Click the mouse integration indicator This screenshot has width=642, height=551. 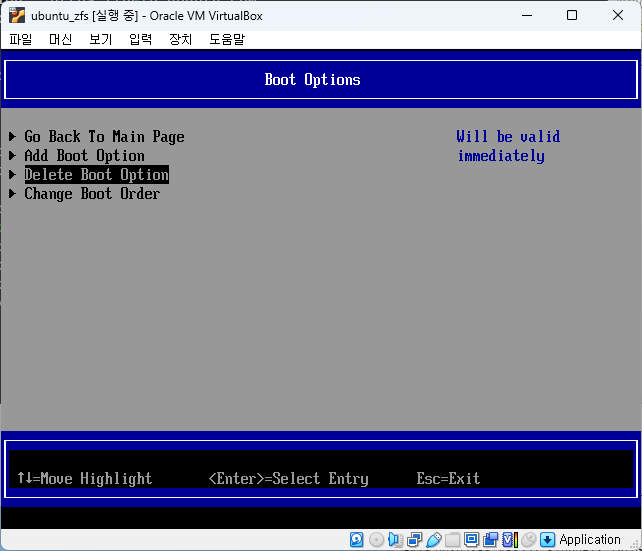point(528,539)
